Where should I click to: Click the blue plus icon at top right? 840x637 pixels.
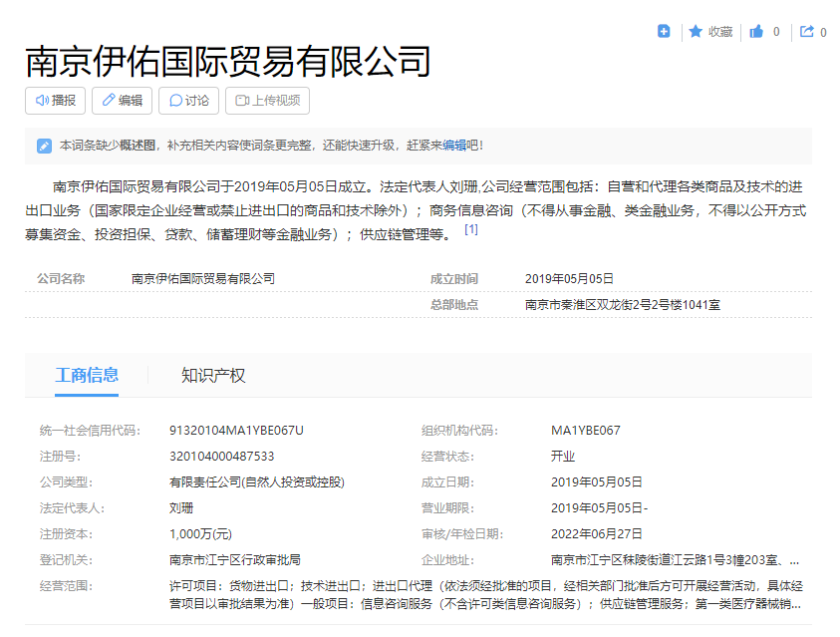(x=663, y=31)
